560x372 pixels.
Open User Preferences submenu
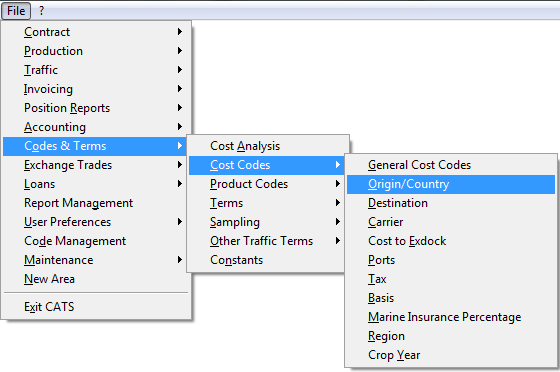[x=95, y=222]
